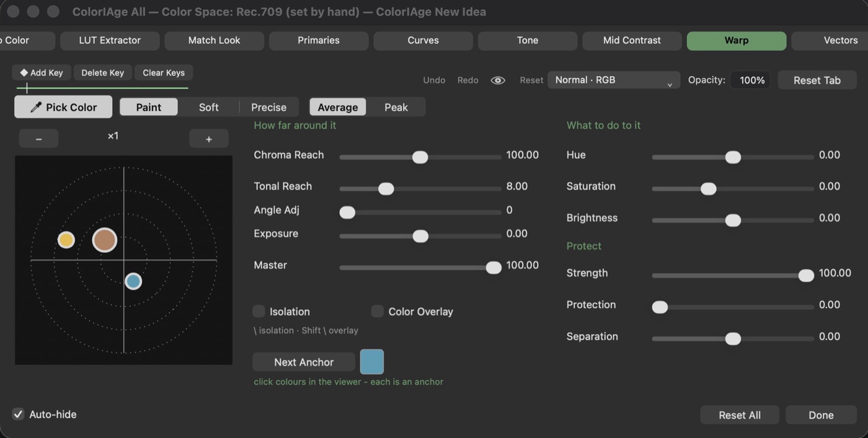Go to the Primaries tab
The image size is (868, 438).
coord(319,41)
